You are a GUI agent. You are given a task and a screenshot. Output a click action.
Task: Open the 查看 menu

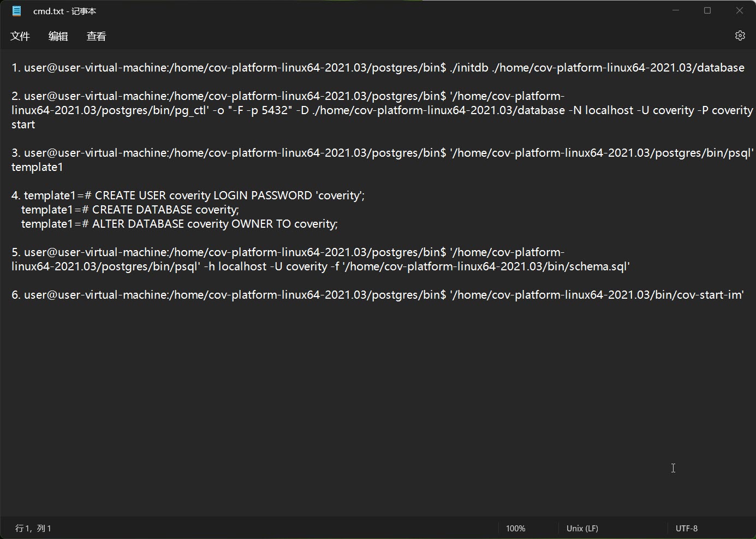(97, 36)
